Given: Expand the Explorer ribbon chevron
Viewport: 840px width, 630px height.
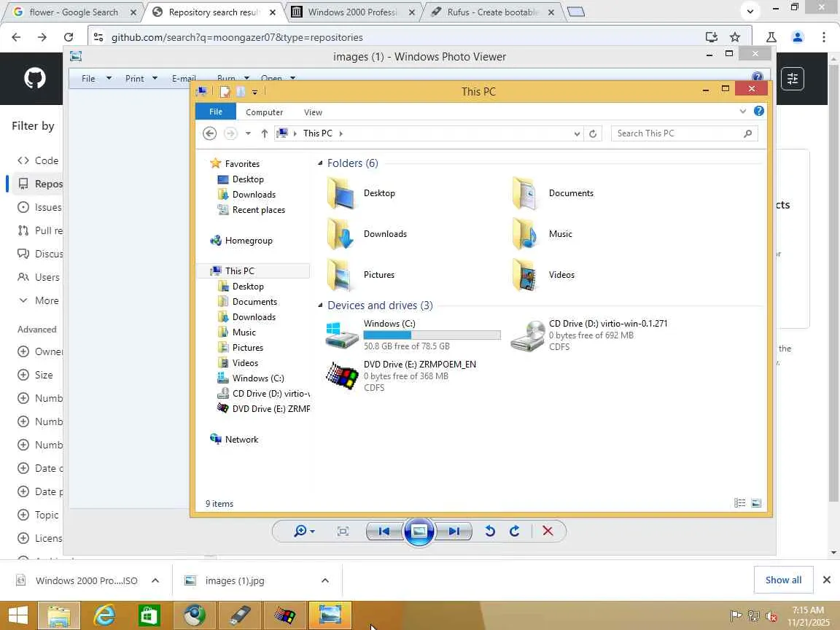Looking at the screenshot, I should (x=742, y=112).
